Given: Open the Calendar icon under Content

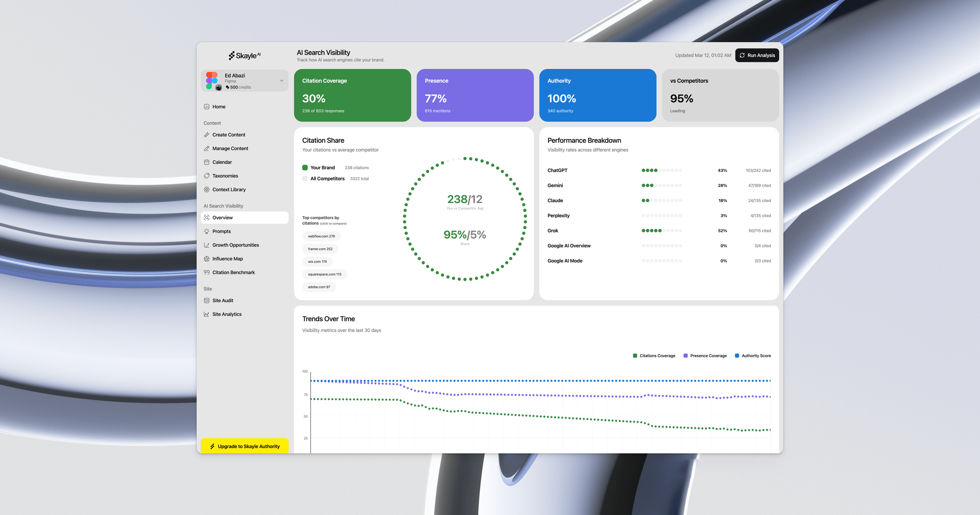Looking at the screenshot, I should coord(207,162).
